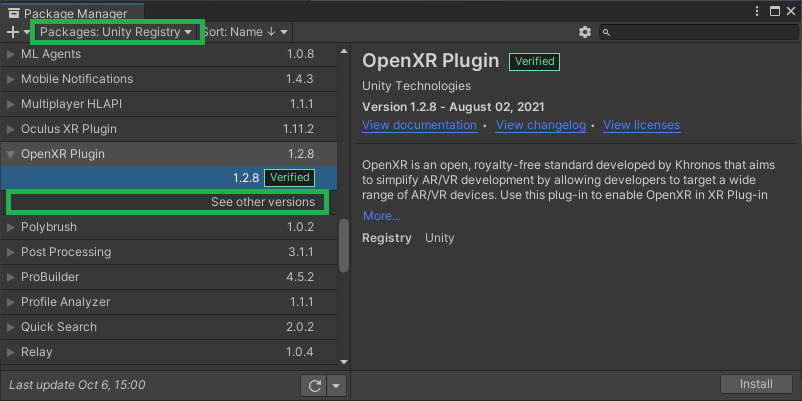Image resolution: width=802 pixels, height=401 pixels.
Task: Select Relay in the list
Action: click(x=169, y=352)
